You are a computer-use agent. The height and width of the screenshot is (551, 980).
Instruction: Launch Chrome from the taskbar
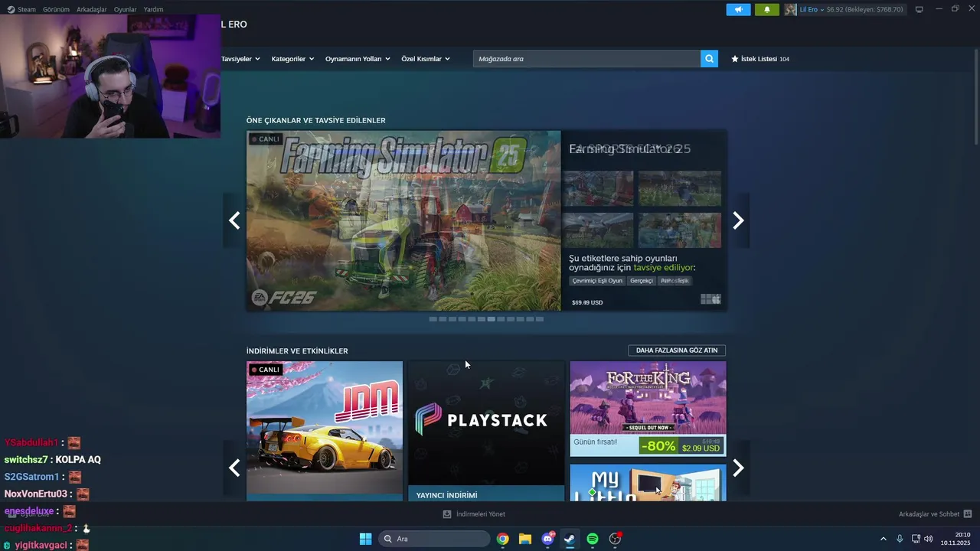[x=502, y=539]
